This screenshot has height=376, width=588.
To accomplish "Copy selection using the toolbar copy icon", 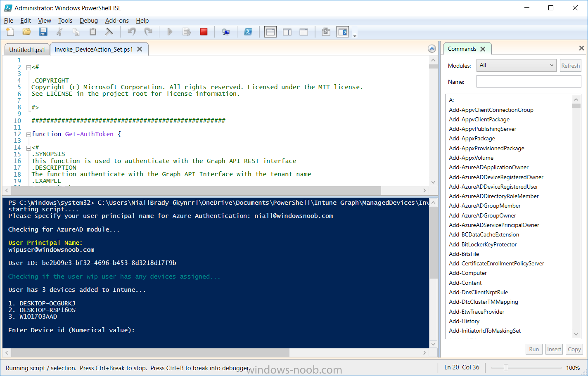I will [76, 32].
